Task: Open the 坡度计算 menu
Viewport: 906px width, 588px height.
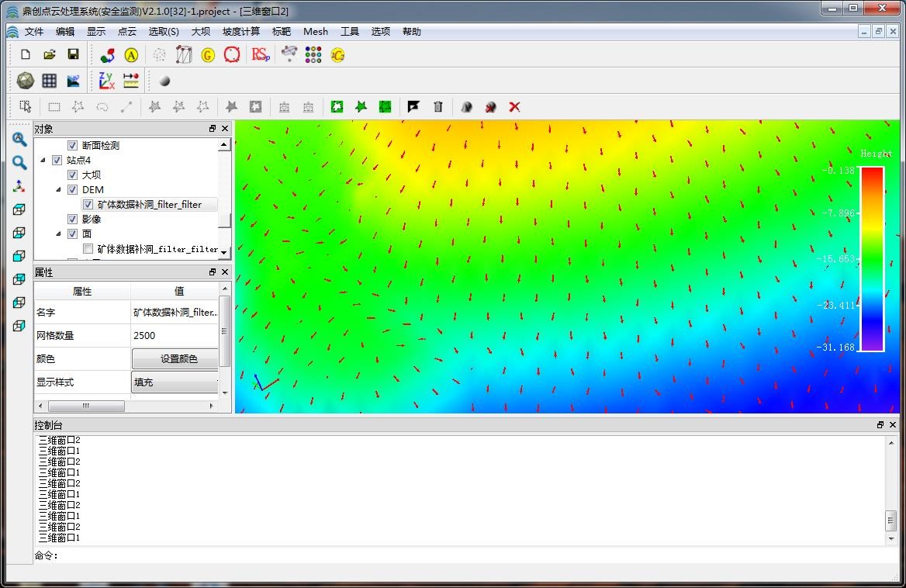Action: pyautogui.click(x=241, y=32)
